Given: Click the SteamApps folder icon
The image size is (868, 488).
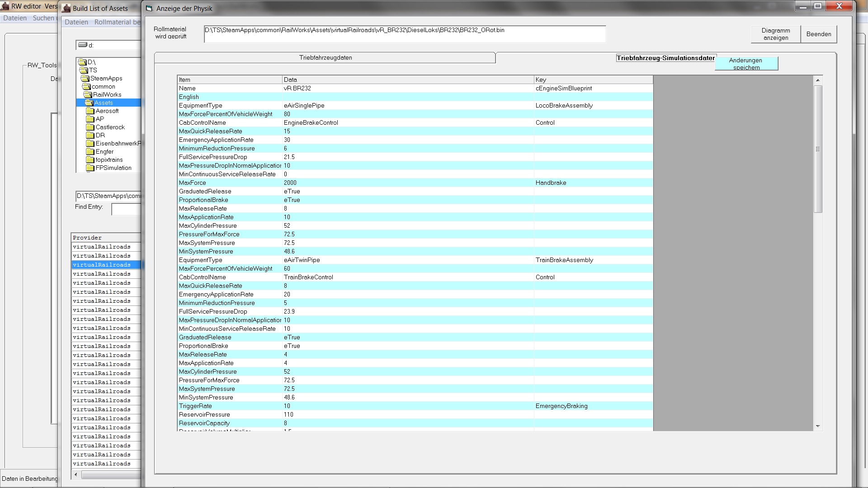Looking at the screenshot, I should click(85, 78).
